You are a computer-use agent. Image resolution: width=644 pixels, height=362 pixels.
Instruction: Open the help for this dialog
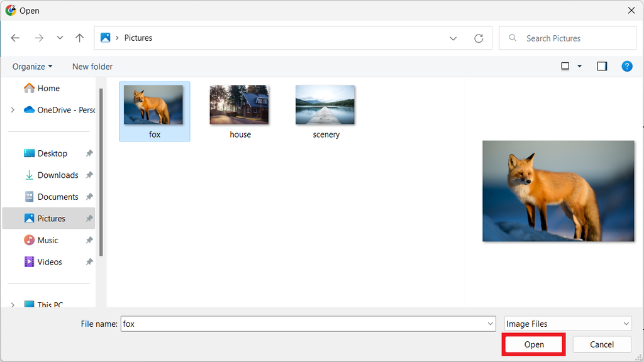point(627,66)
